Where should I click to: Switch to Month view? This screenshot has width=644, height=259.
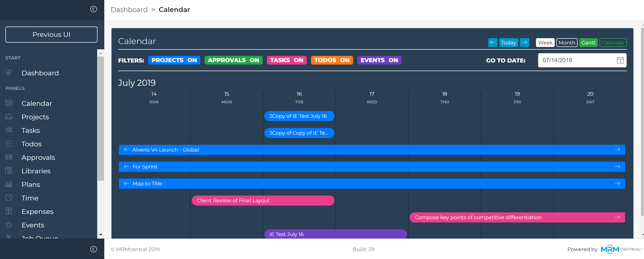[566, 43]
